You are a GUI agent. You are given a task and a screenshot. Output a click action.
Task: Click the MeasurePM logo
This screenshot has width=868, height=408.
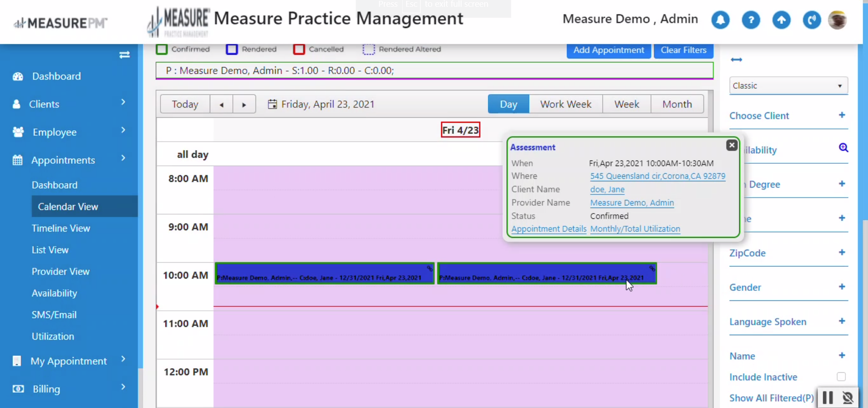click(61, 23)
